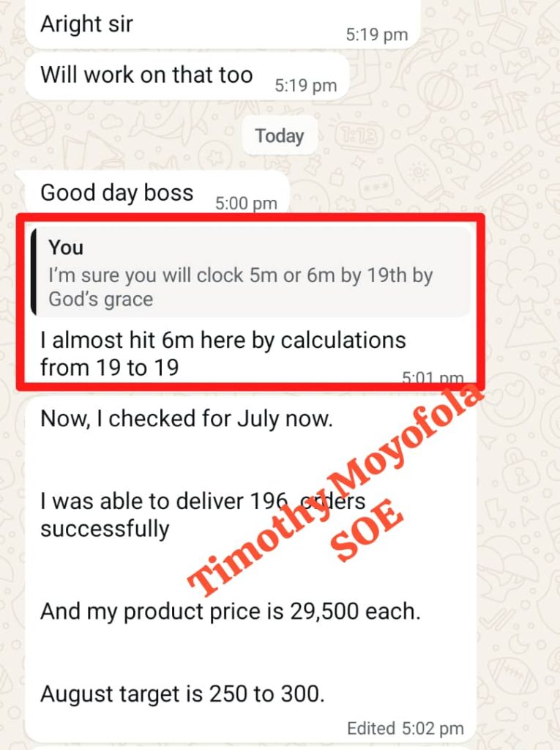The image size is (560, 750).
Task: Select the "I almost hit 6m here" message text
Action: click(223, 341)
